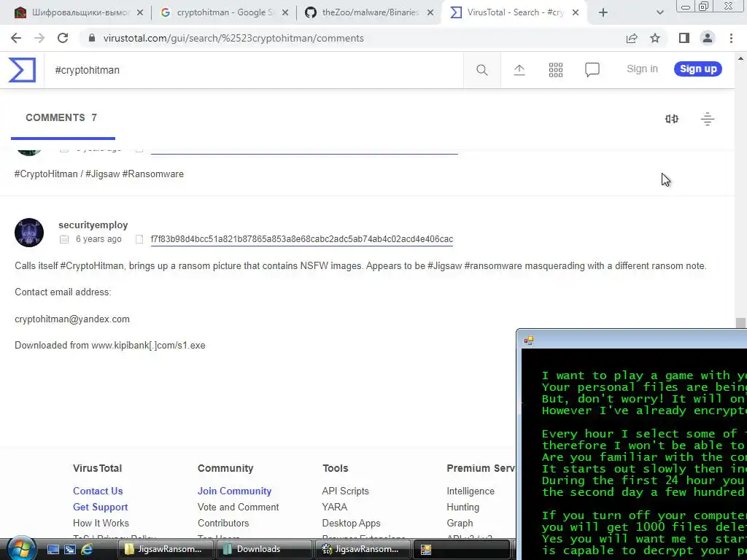Click the browser address bar URL
This screenshot has width=747, height=560.
pos(233,38)
